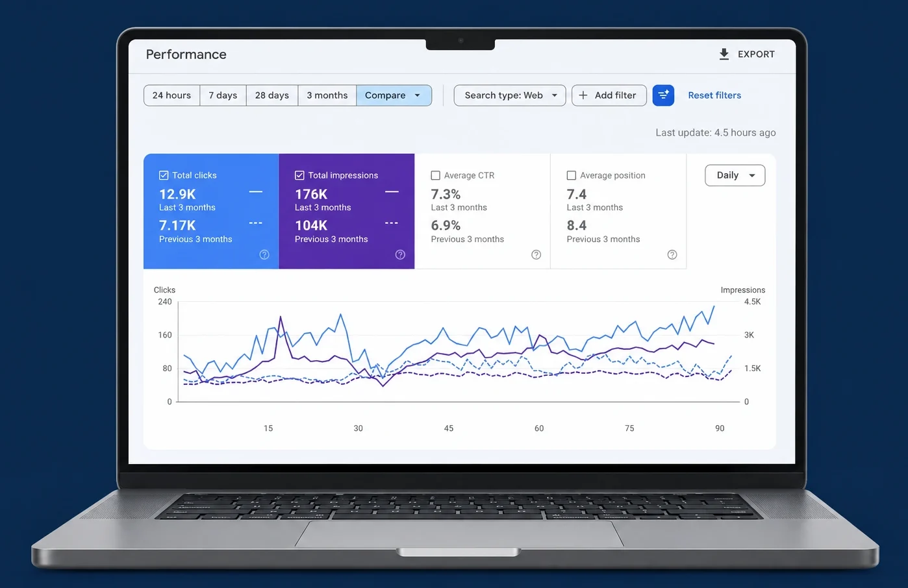Image resolution: width=908 pixels, height=588 pixels.
Task: Click the Reset filters link
Action: [714, 95]
